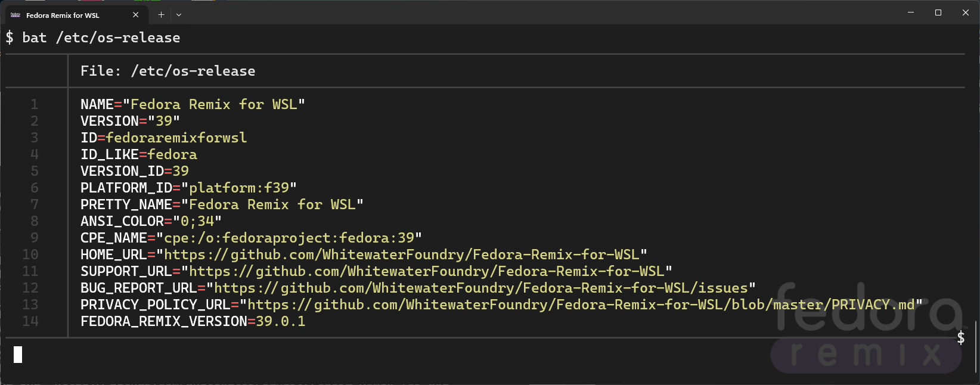
Task: Click the SUPPORT_URL GitHub link
Action: click(x=427, y=271)
